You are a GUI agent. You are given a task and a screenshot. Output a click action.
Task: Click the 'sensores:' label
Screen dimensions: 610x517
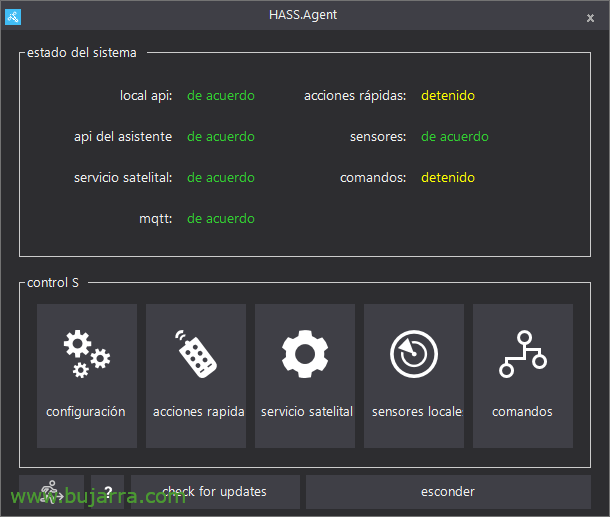pos(378,137)
